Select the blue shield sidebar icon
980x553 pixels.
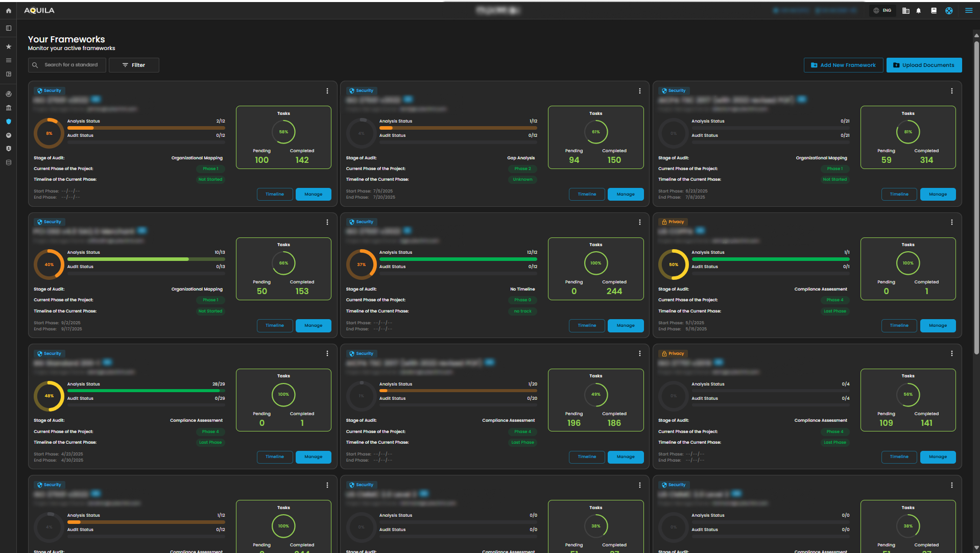8,122
